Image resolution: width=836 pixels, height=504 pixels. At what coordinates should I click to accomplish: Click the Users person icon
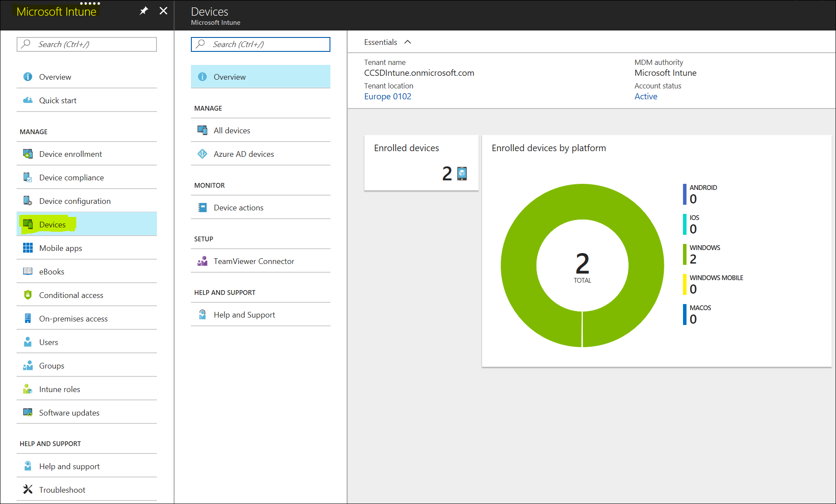point(28,342)
